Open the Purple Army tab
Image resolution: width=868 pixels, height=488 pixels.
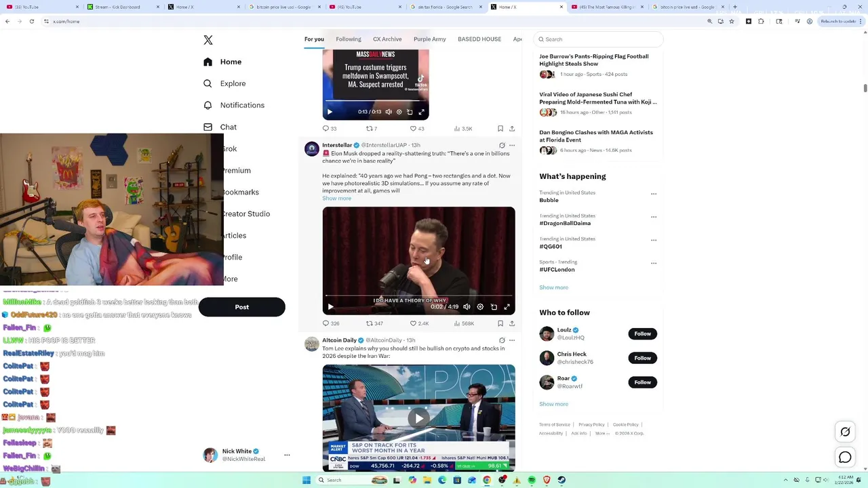[x=430, y=39]
